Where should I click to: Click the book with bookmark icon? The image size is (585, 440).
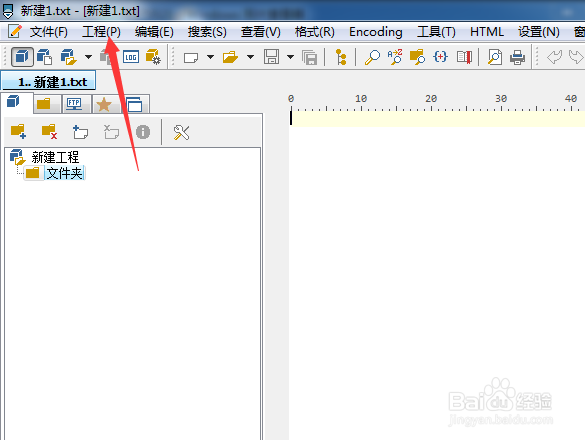point(464,57)
